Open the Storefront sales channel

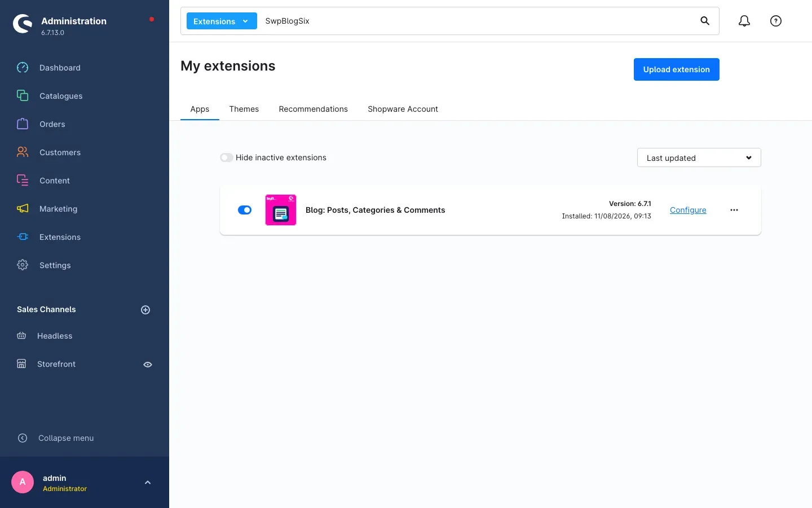56,364
